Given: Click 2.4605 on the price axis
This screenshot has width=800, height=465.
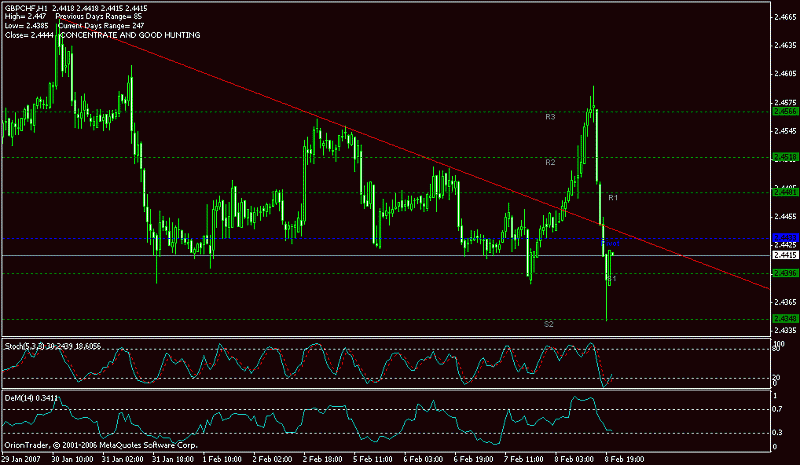Looking at the screenshot, I should [x=785, y=74].
